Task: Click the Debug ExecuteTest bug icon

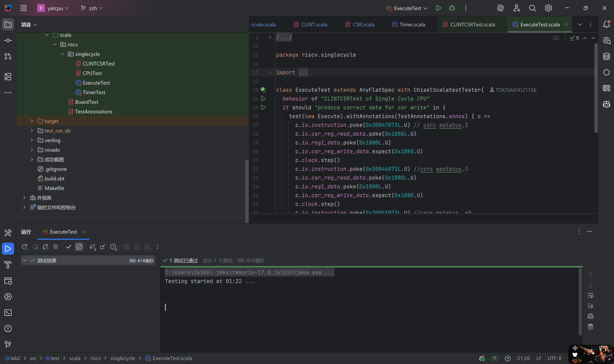Action: 452,8
